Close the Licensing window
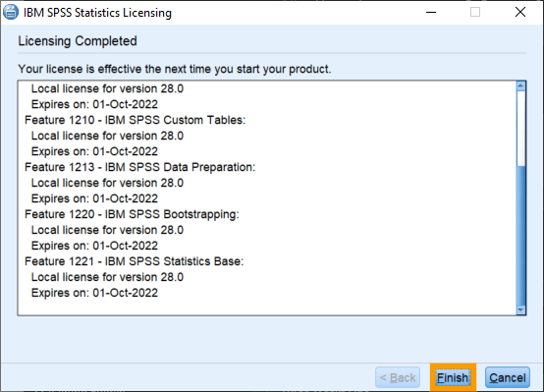This screenshot has height=392, width=544. tap(520, 12)
